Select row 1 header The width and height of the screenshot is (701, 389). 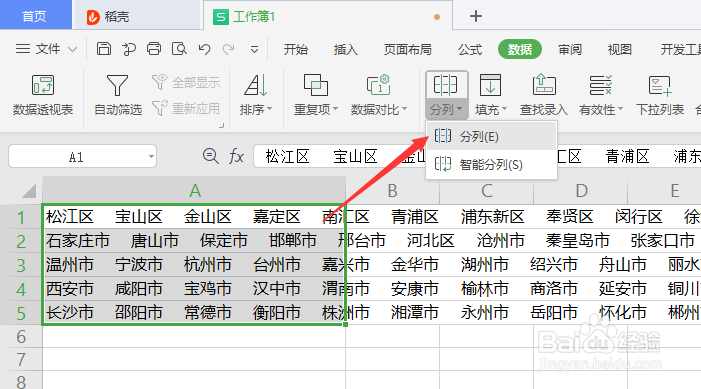21,217
